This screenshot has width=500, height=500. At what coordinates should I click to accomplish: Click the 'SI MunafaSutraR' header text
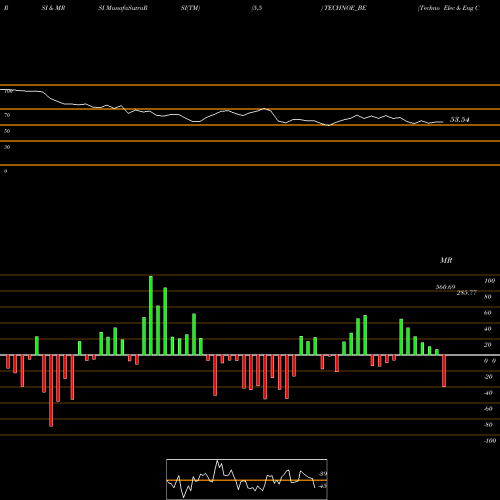pyautogui.click(x=123, y=8)
